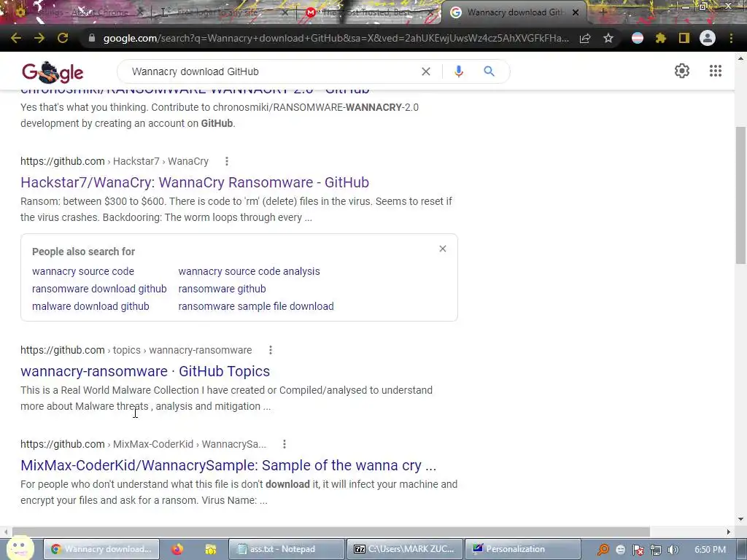Search for ransomware github
The width and height of the screenshot is (747, 560).
click(222, 289)
